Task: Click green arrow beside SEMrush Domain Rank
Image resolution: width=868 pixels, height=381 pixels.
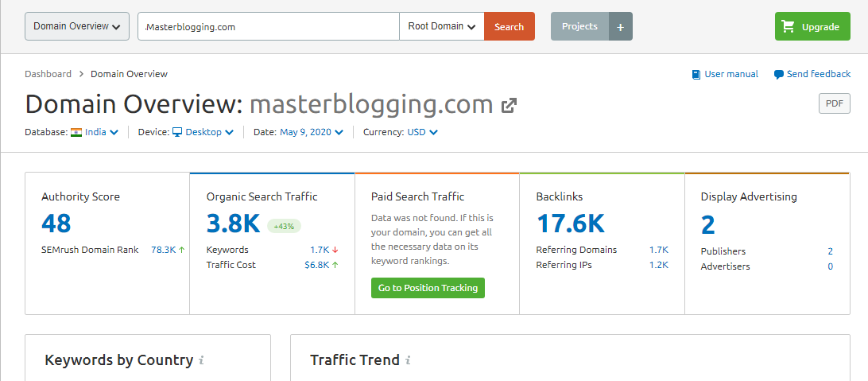Action: tap(181, 250)
